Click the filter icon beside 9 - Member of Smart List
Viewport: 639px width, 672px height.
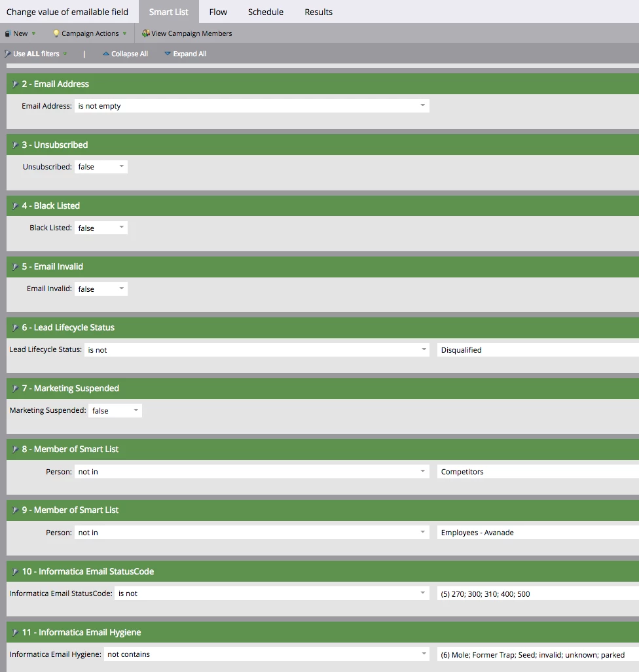[15, 510]
